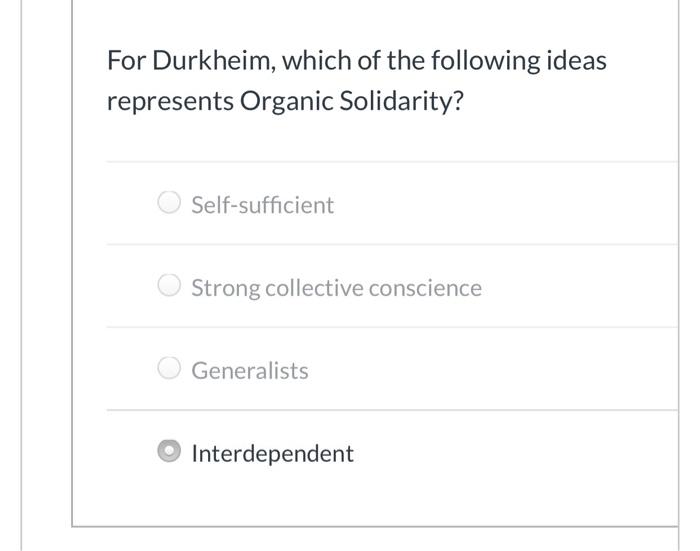
Task: Click the word "For" starting the question
Action: pyautogui.click(x=125, y=61)
